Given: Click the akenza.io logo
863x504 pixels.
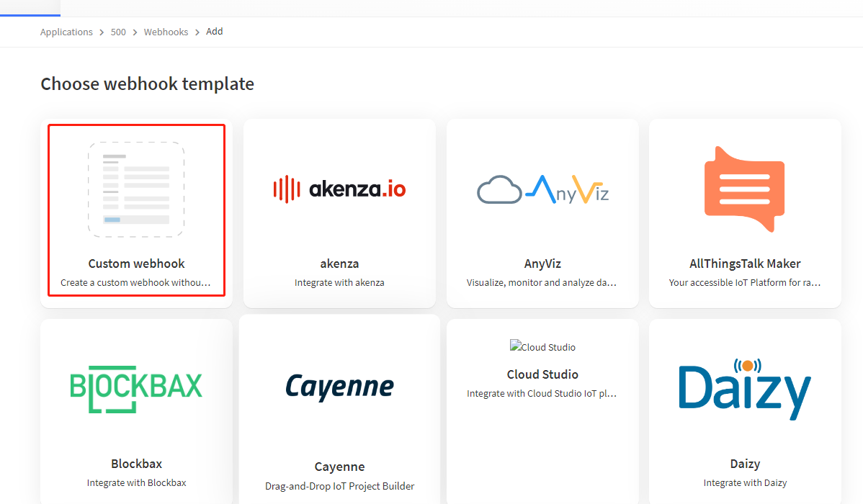Looking at the screenshot, I should pos(339,189).
